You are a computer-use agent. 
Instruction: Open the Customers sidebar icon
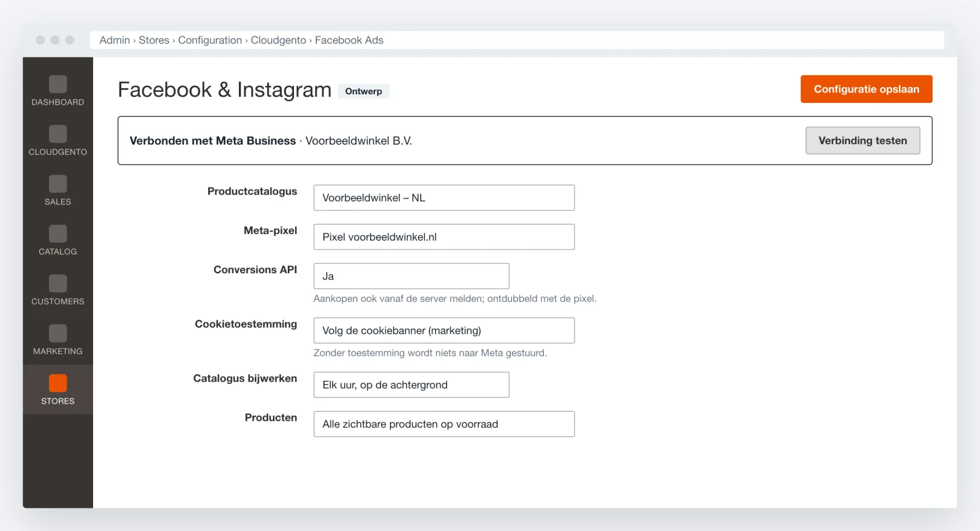[x=58, y=284]
